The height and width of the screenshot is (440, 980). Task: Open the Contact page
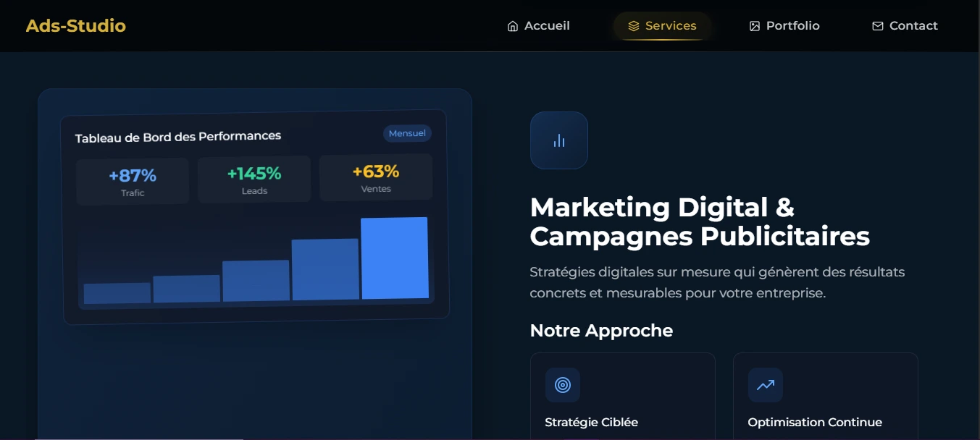(x=913, y=25)
